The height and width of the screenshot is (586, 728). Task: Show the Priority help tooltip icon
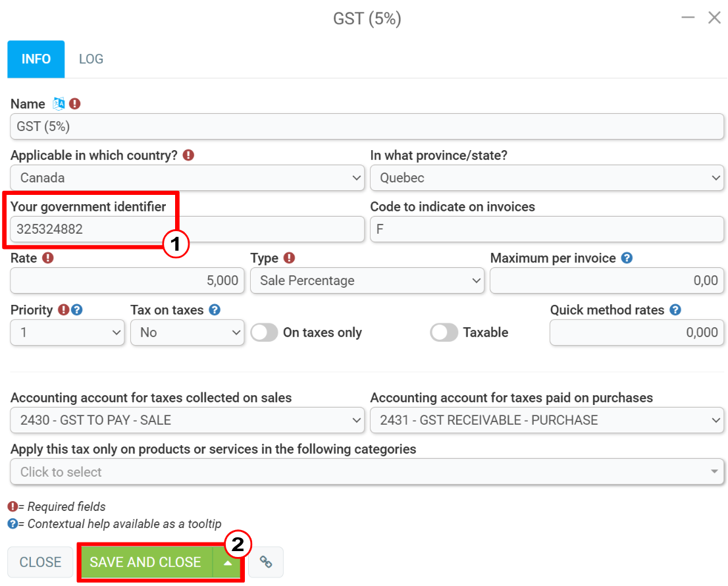[x=77, y=309]
